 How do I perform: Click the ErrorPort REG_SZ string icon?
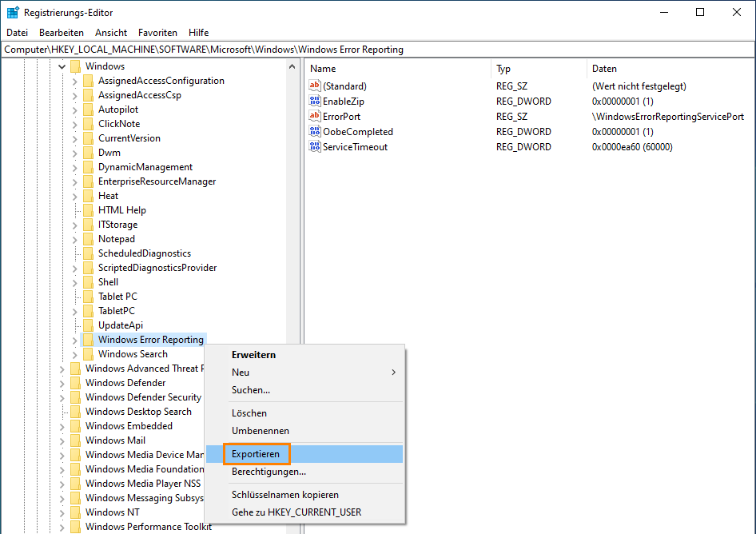312,116
